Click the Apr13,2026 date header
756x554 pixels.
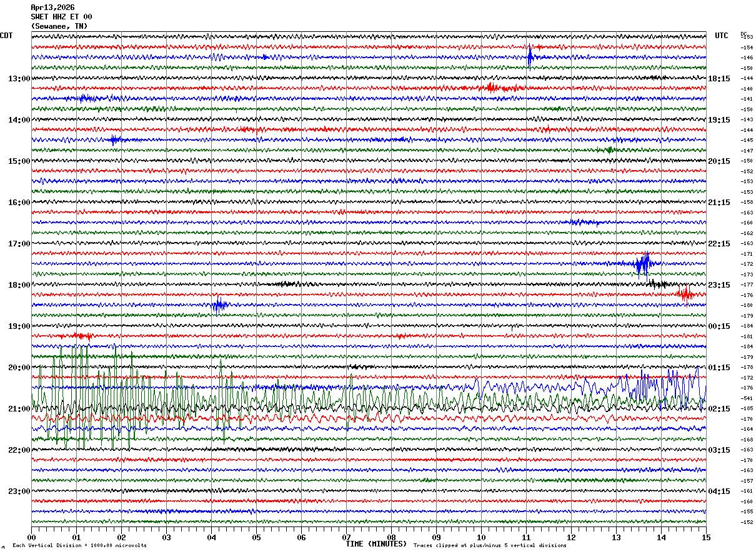tap(52, 8)
